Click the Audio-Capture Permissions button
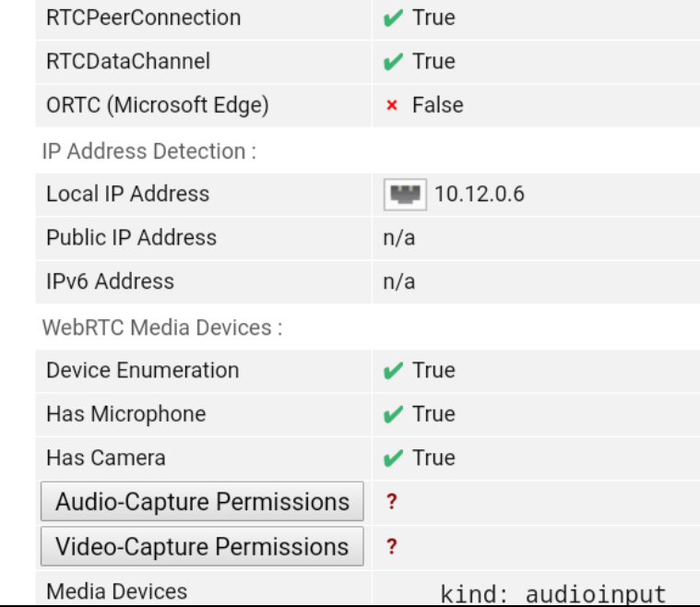The width and height of the screenshot is (700, 607). pos(202,501)
